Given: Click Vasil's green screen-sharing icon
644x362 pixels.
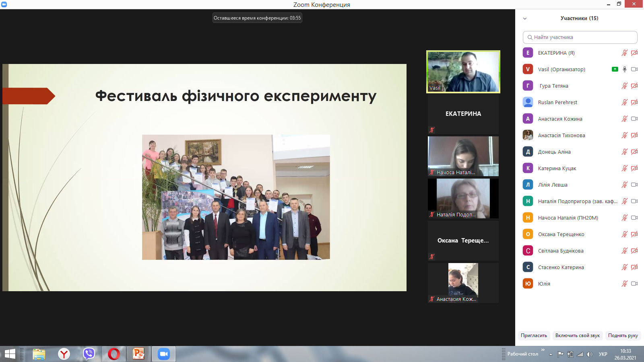Looking at the screenshot, I should click(x=615, y=69).
